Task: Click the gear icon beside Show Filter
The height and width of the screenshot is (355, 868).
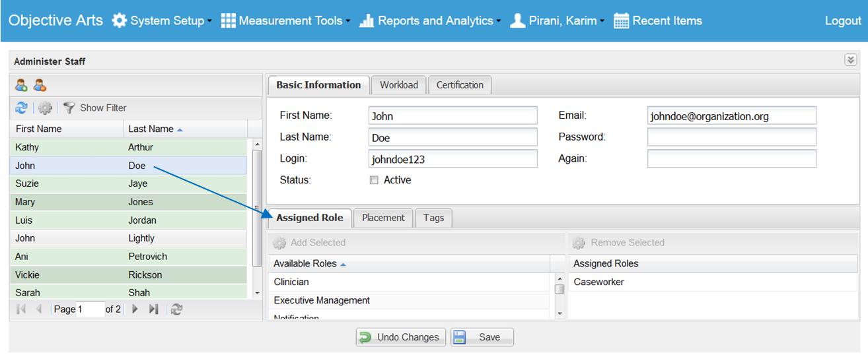Action: coord(45,108)
